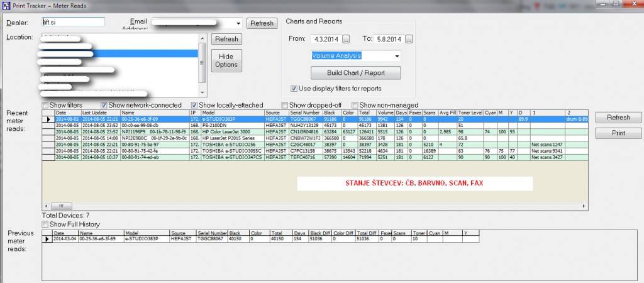Click Print button beside meter reads
The width and height of the screenshot is (644, 283).
[x=618, y=133]
